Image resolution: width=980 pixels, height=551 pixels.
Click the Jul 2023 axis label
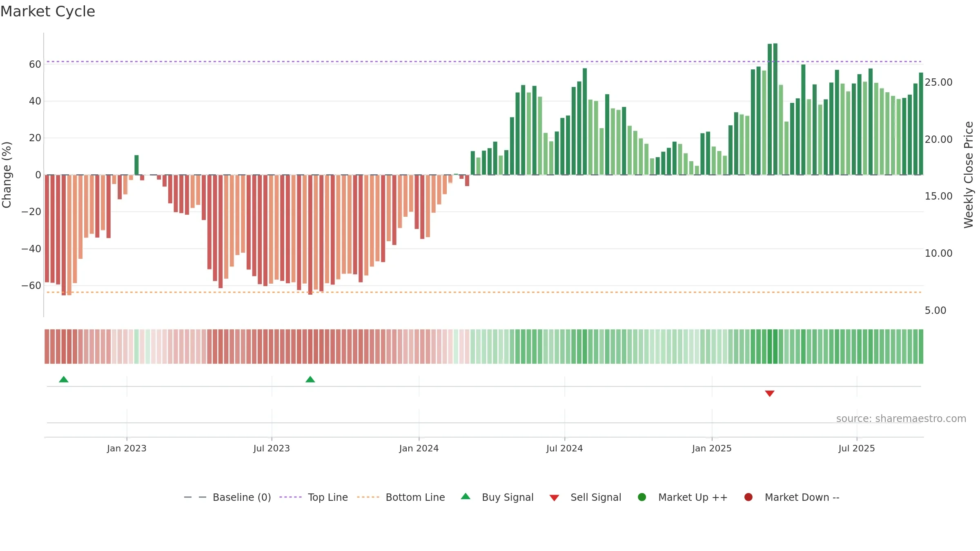coord(272,449)
